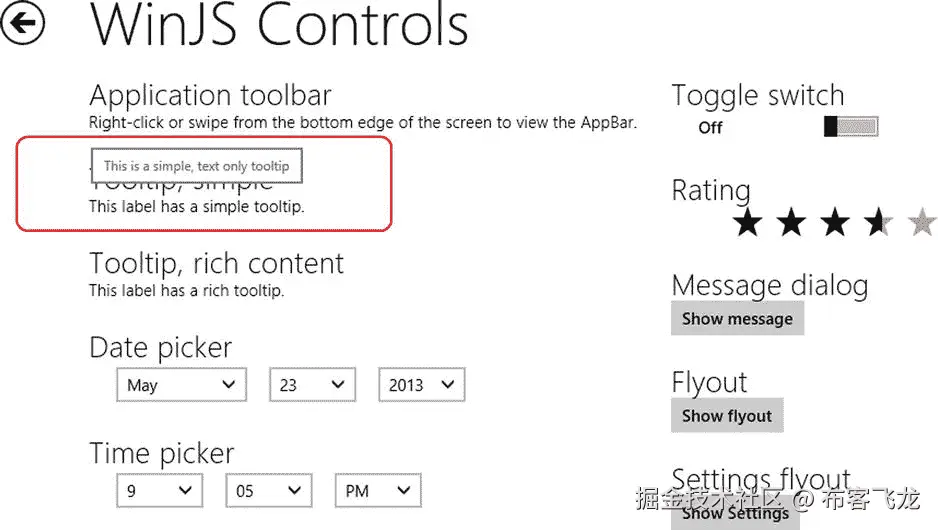The width and height of the screenshot is (938, 530).
Task: Open the hour dropdown showing 9
Action: pos(159,491)
